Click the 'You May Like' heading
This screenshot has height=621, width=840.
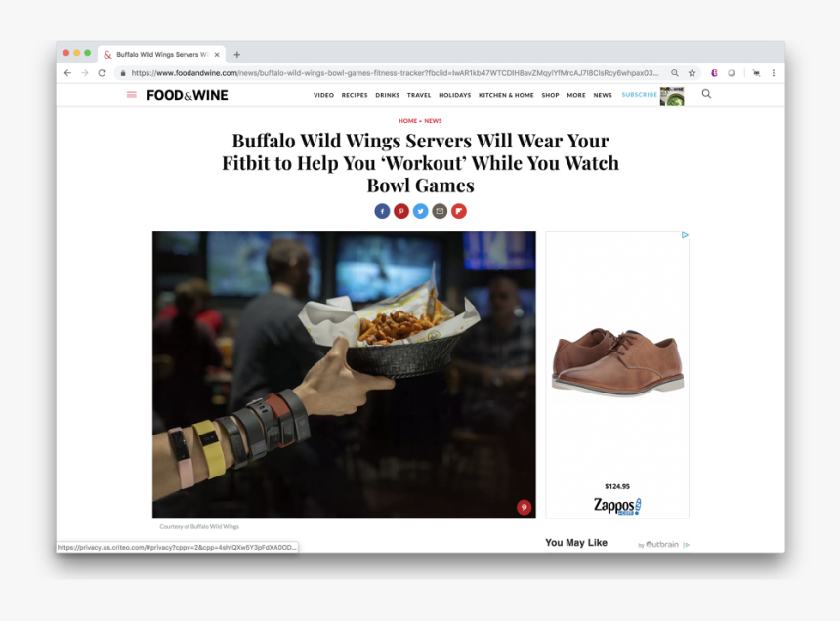(x=576, y=543)
